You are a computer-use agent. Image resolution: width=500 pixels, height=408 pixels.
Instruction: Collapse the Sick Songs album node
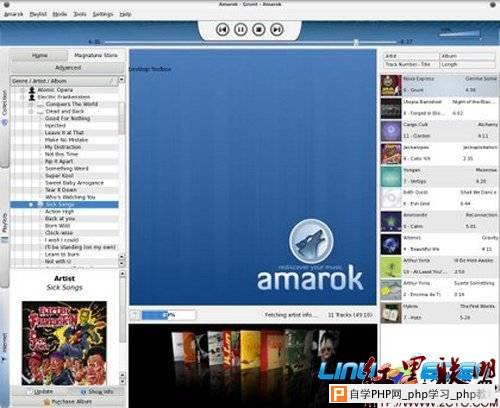31,204
